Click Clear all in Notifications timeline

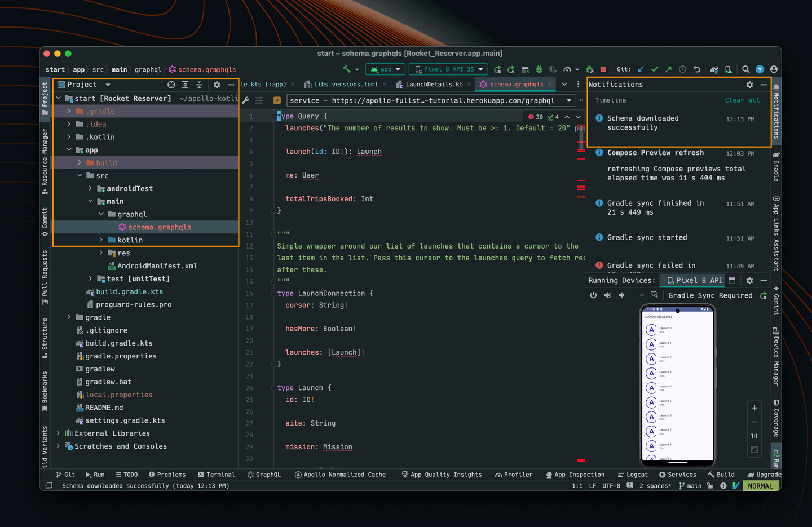742,100
